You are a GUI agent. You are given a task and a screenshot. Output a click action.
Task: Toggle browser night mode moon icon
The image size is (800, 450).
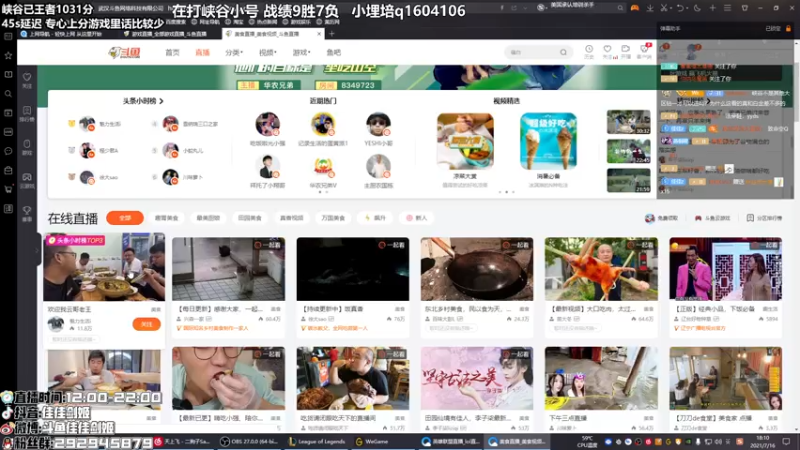[x=697, y=8]
